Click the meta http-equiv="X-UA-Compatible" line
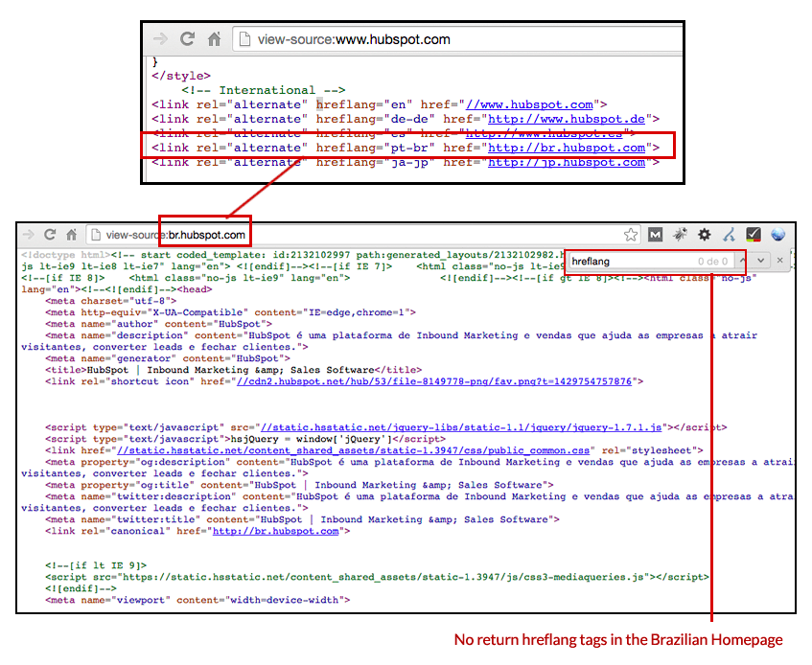Viewport: 812px width, 665px height. click(x=230, y=312)
